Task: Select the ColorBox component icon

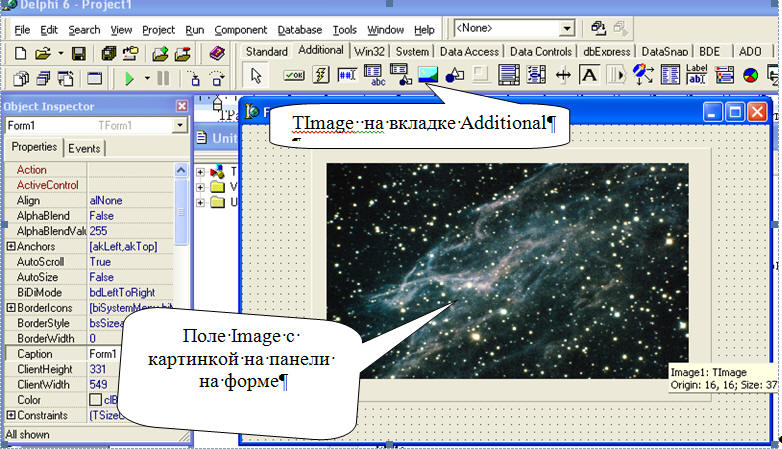Action: 724,75
